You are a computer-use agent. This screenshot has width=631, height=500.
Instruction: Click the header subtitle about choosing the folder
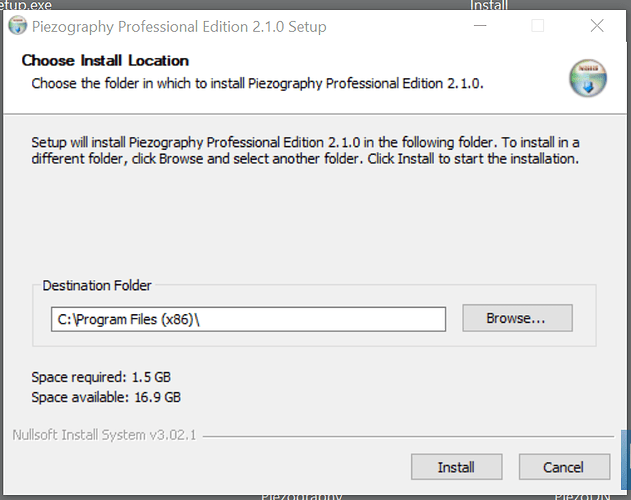click(x=258, y=84)
